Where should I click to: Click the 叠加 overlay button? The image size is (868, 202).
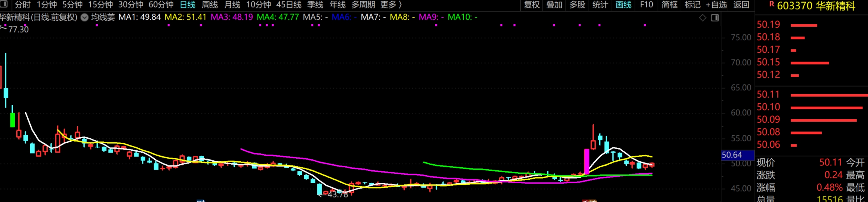[554, 5]
